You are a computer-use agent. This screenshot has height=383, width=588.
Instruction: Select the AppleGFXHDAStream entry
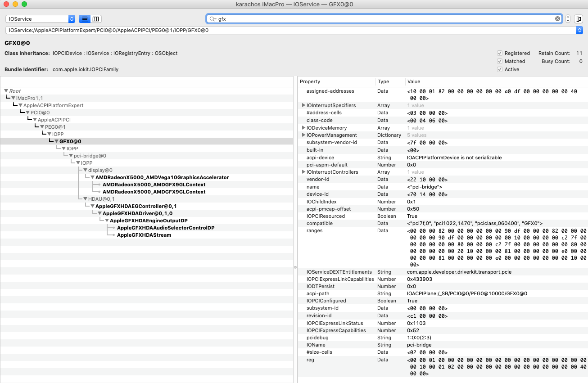point(144,235)
